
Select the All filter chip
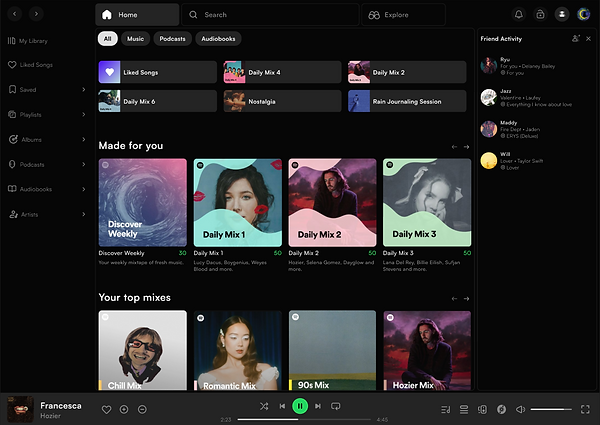[108, 39]
